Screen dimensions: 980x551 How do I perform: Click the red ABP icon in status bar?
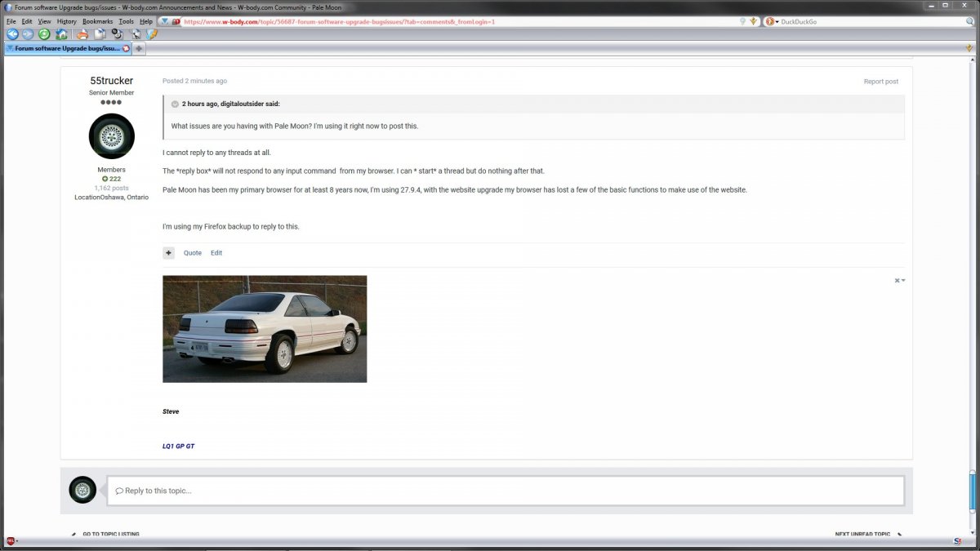pyautogui.click(x=11, y=541)
